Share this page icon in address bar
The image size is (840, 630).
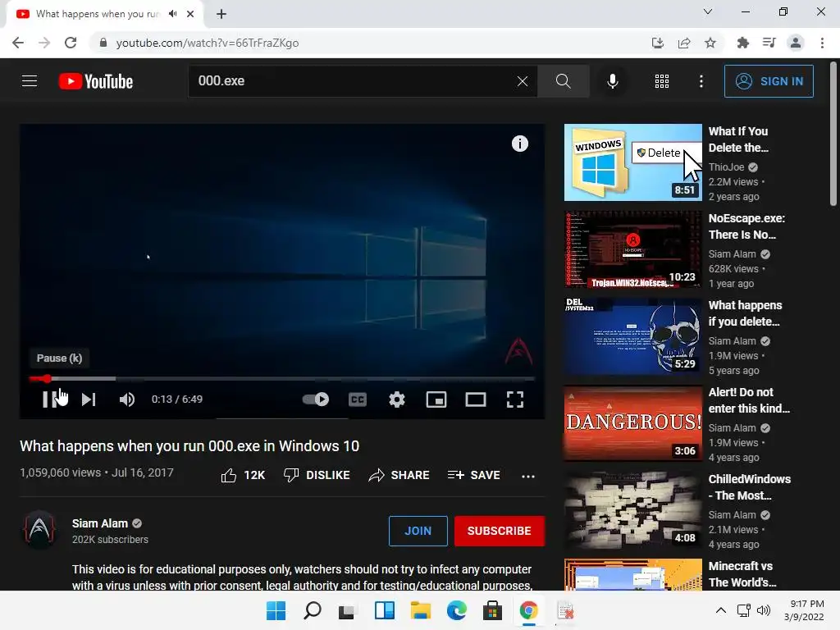684,43
